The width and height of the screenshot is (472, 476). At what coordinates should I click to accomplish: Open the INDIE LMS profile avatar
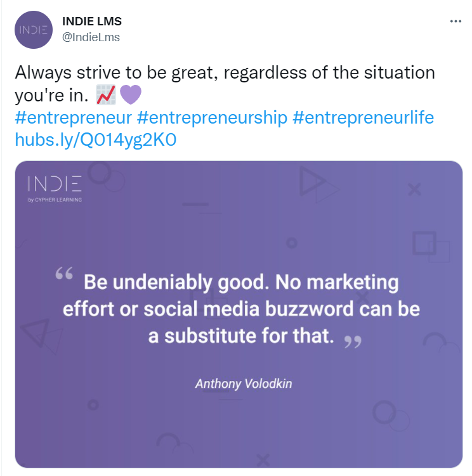(34, 30)
